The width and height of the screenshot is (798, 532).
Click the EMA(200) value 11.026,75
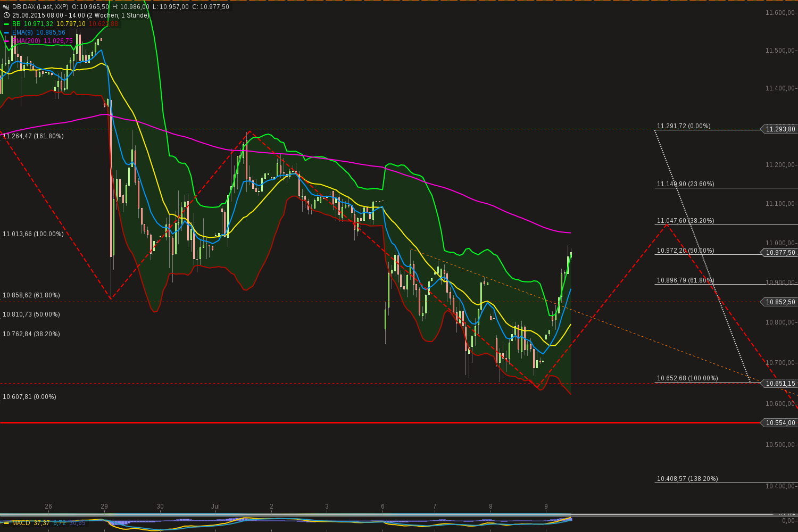pyautogui.click(x=58, y=41)
